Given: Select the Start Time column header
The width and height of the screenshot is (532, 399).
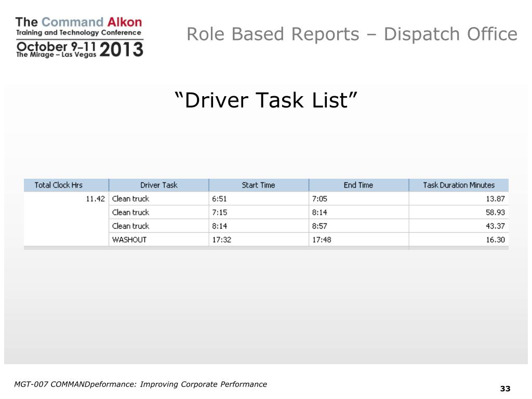Looking at the screenshot, I should [x=259, y=185].
